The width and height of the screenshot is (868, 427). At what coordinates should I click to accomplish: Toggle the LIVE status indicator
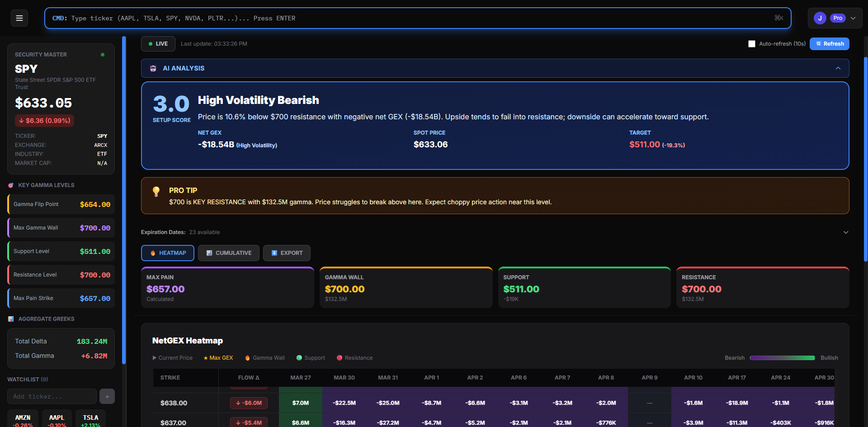[x=158, y=44]
